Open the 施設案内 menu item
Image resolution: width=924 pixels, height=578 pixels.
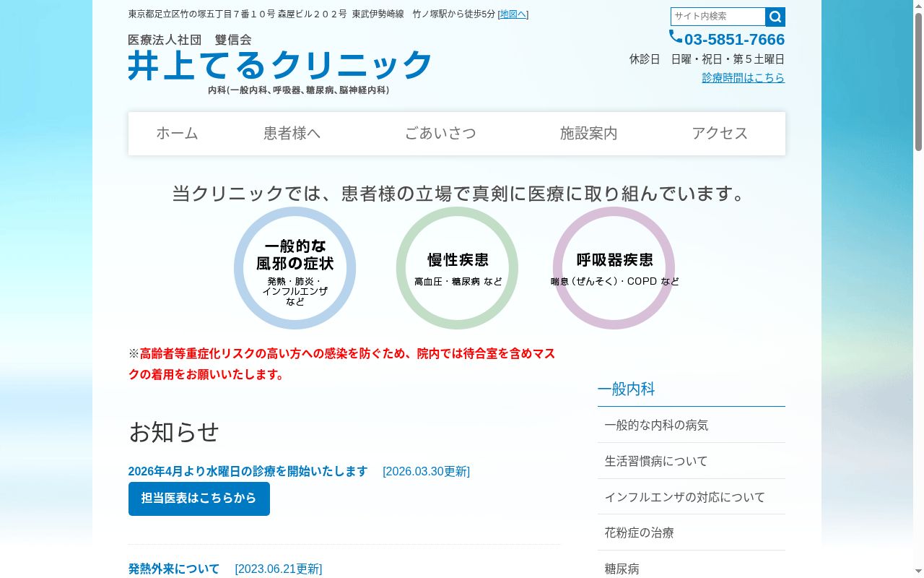tap(588, 133)
